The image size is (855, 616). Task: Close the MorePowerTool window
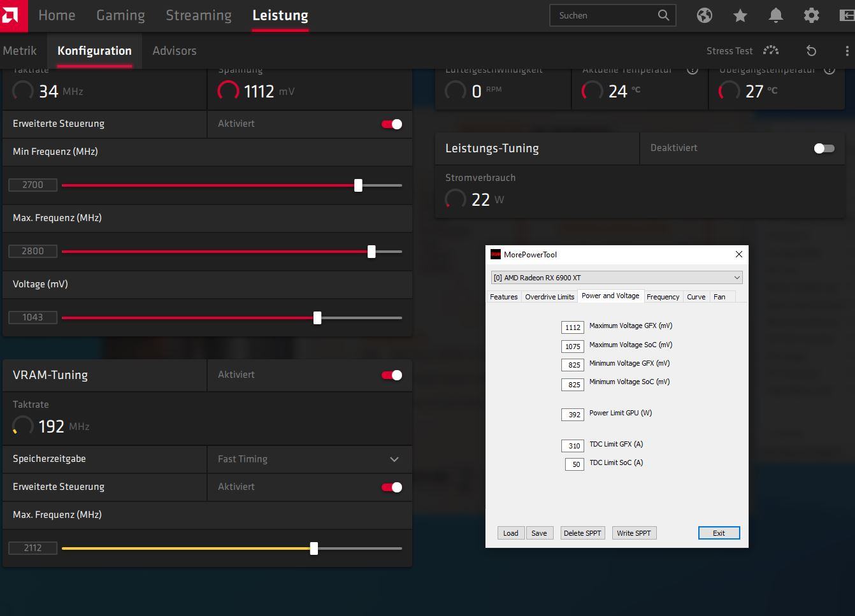pos(739,254)
